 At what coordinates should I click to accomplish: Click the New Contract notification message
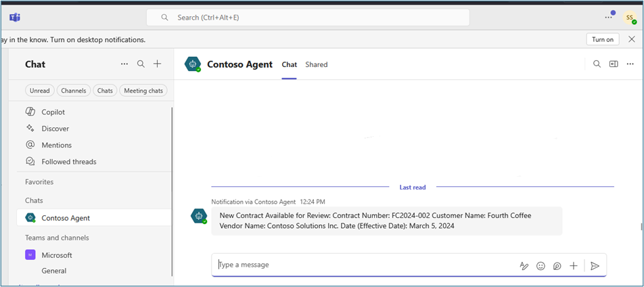click(386, 221)
